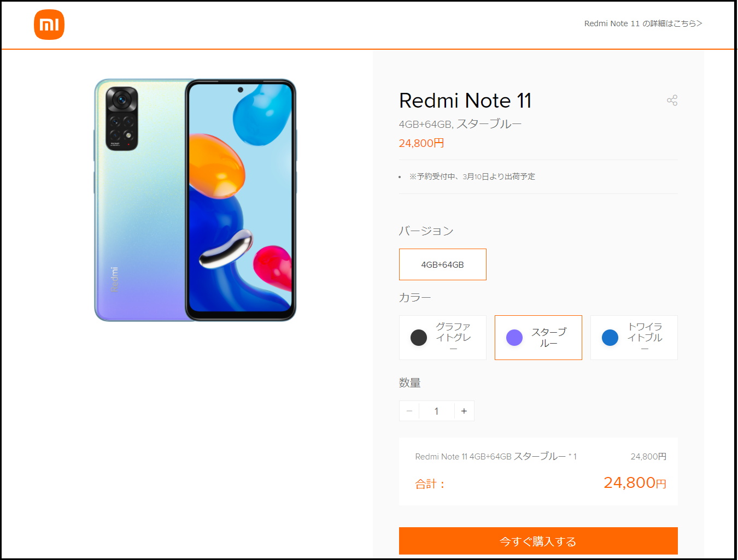This screenshot has height=560, width=738.
Task: Choose the グラファイトグレー color option
Action: point(443,338)
